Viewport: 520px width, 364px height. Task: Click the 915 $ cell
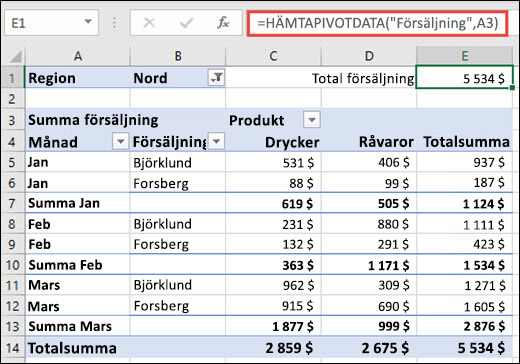(x=273, y=306)
